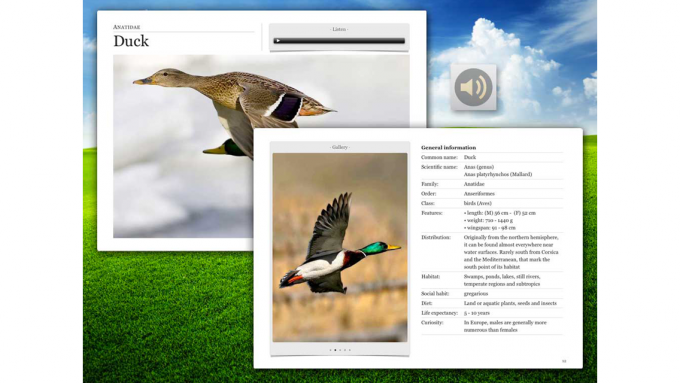Click the Gallery panel header
The width and height of the screenshot is (680, 383).
[x=340, y=147]
